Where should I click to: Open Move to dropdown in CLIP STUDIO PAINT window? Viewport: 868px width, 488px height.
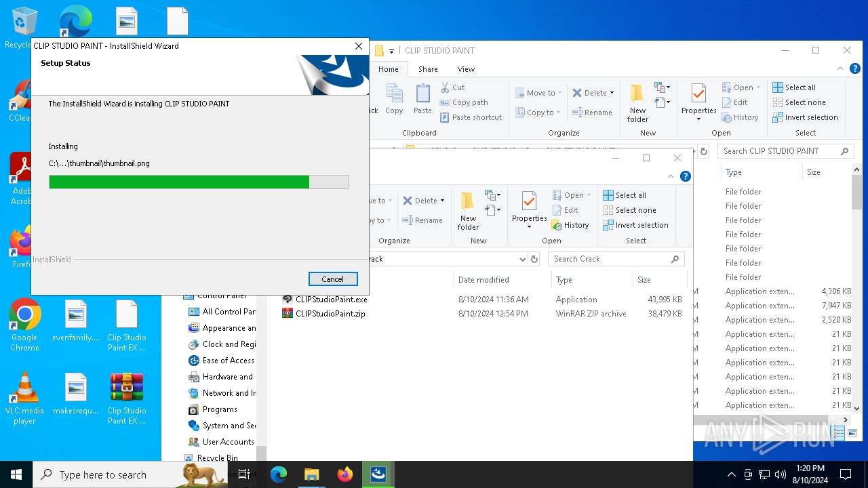[x=539, y=93]
